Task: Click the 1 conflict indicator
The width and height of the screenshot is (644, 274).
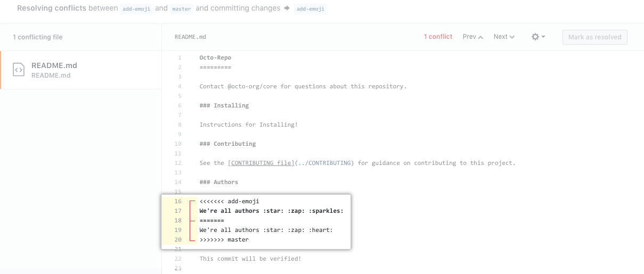Action: click(438, 37)
